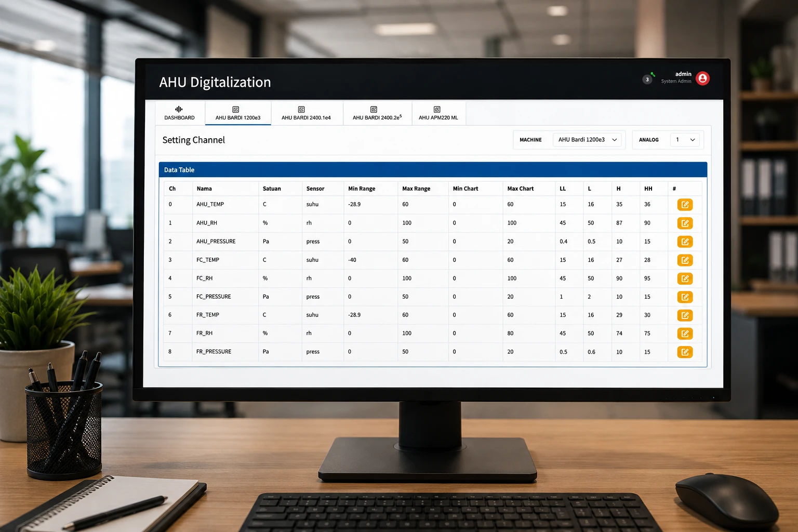The height and width of the screenshot is (532, 798).
Task: Select the AHU BARDI 1200e3 tab
Action: [238, 113]
